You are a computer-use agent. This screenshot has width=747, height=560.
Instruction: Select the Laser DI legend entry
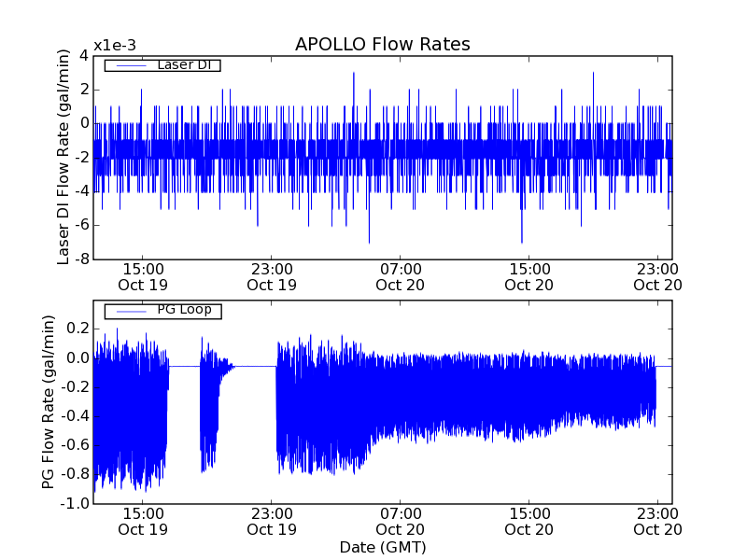pyautogui.click(x=182, y=64)
